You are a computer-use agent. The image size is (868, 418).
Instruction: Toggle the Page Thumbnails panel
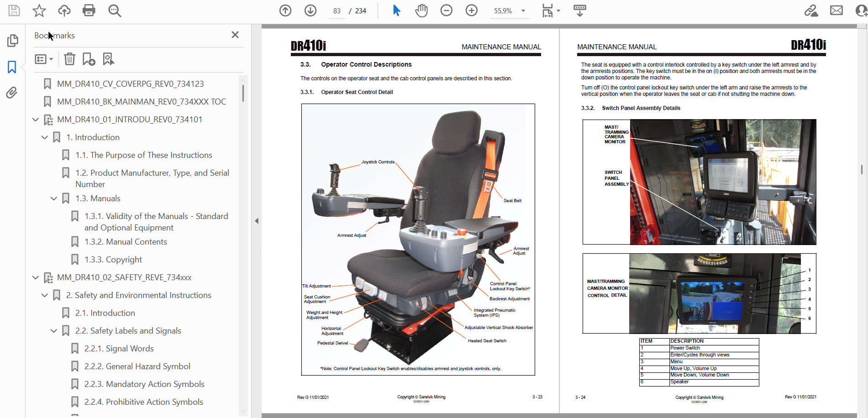click(x=12, y=41)
